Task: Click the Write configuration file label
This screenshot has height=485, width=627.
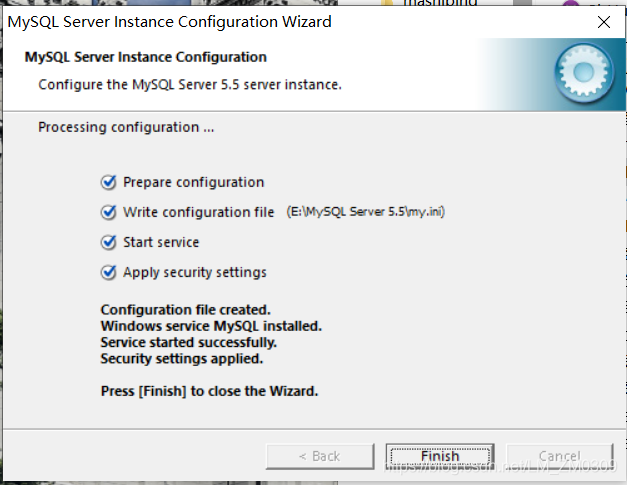Action: click(x=198, y=212)
